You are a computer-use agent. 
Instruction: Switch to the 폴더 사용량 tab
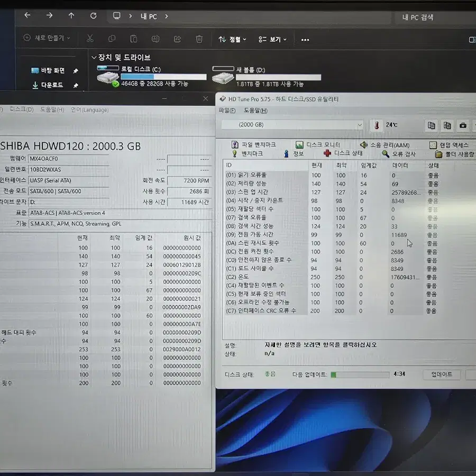[x=454, y=154]
